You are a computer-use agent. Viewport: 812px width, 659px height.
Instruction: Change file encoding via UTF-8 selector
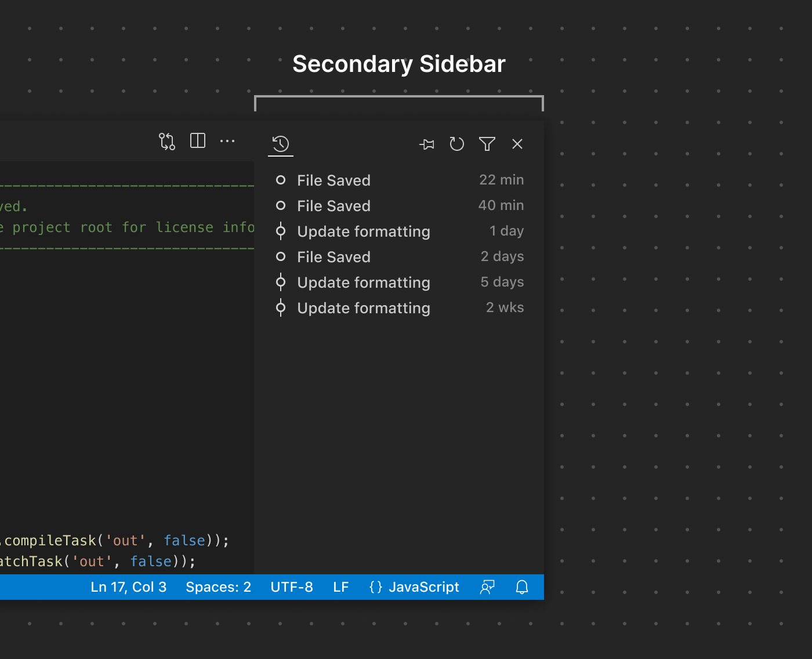point(292,586)
